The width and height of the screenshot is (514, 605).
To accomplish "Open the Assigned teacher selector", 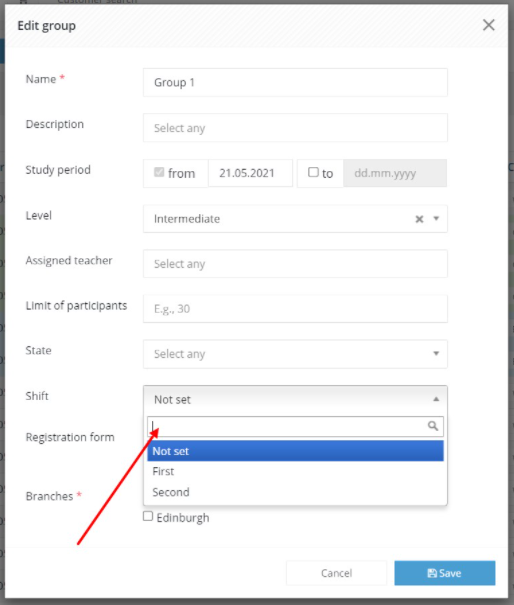I will tap(295, 264).
